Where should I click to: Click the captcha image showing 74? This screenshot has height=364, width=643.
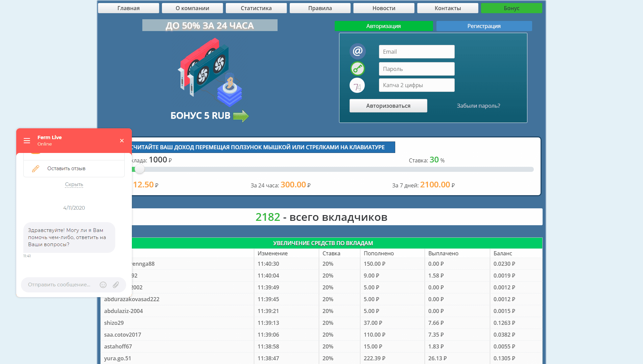pyautogui.click(x=357, y=86)
